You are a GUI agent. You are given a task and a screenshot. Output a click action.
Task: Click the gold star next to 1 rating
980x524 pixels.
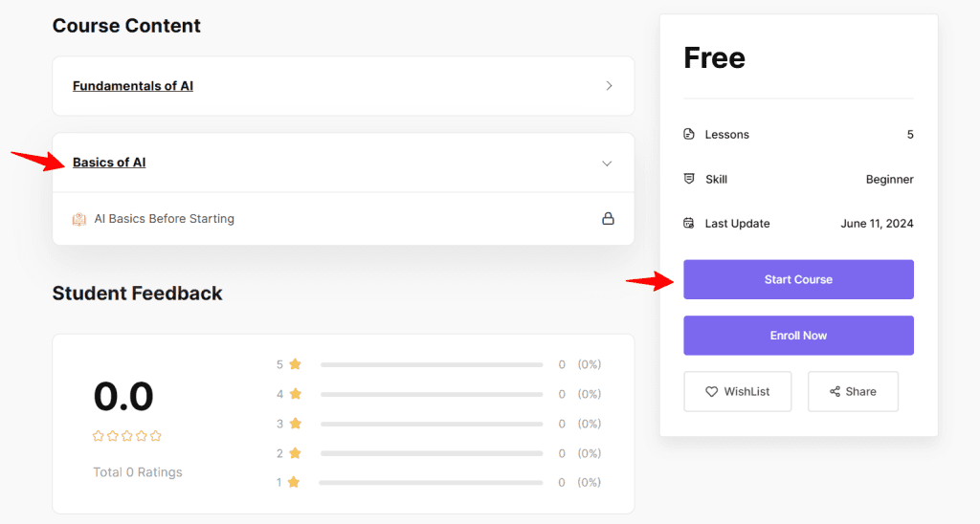(295, 483)
